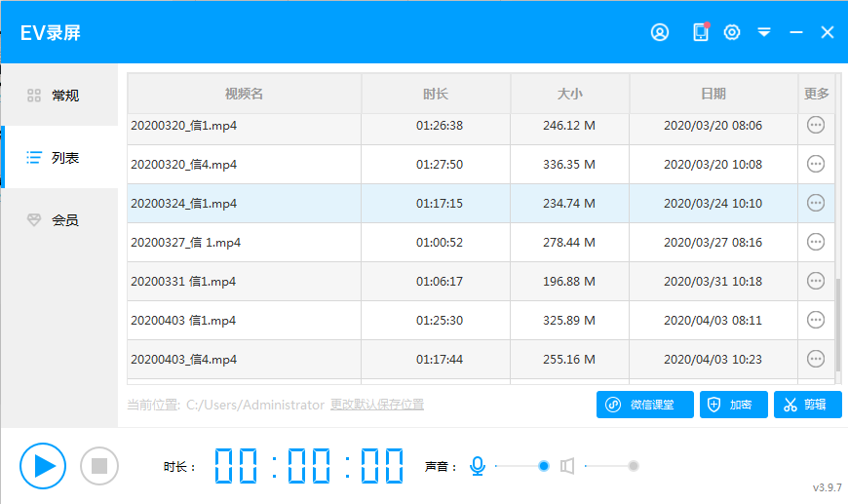Viewport: 848px width, 504px height.
Task: Open the 剪辑 video editing button
Action: tap(807, 405)
